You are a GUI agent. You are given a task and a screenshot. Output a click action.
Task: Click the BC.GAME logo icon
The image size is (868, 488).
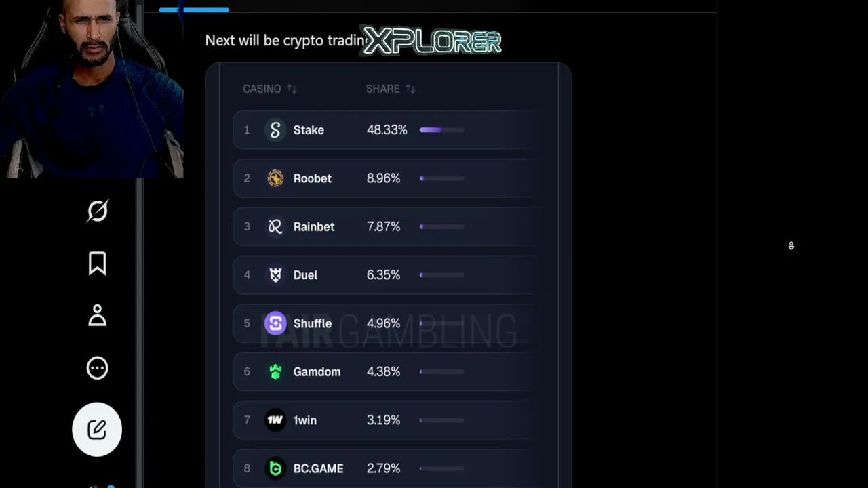(x=275, y=468)
